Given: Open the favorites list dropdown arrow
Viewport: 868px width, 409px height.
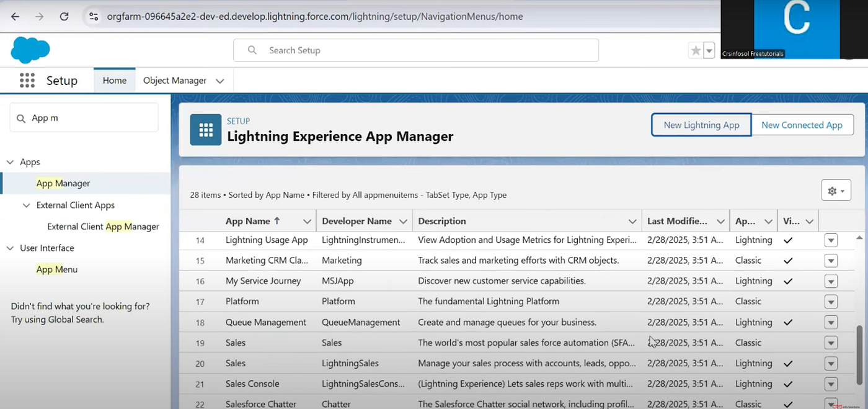Looking at the screenshot, I should [709, 51].
